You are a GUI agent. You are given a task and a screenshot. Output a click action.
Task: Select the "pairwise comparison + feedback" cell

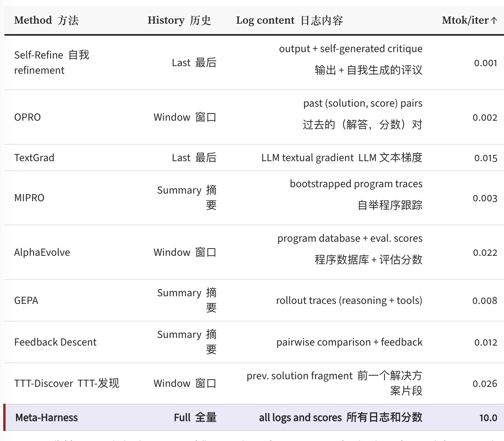pos(349,342)
